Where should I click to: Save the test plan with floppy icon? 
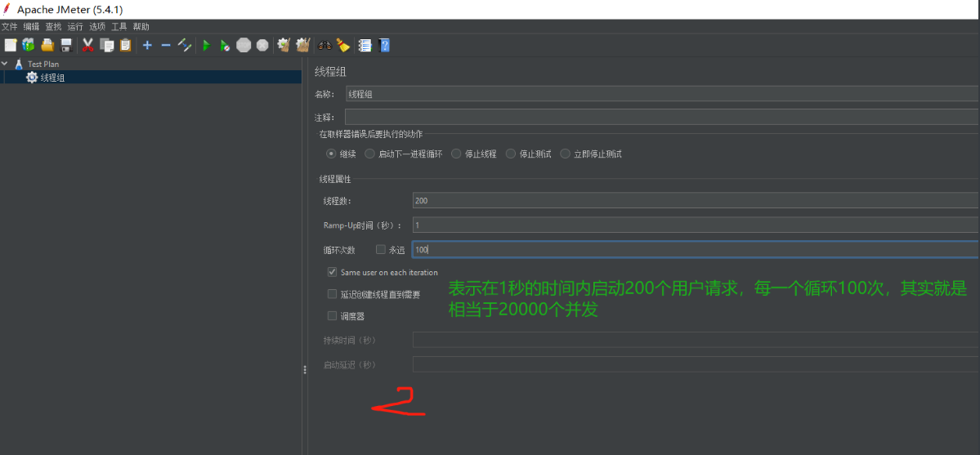click(65, 45)
